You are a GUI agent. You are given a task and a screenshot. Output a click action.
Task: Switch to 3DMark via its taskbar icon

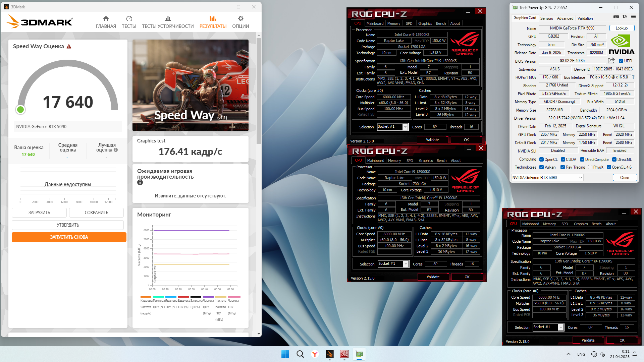[330, 354]
